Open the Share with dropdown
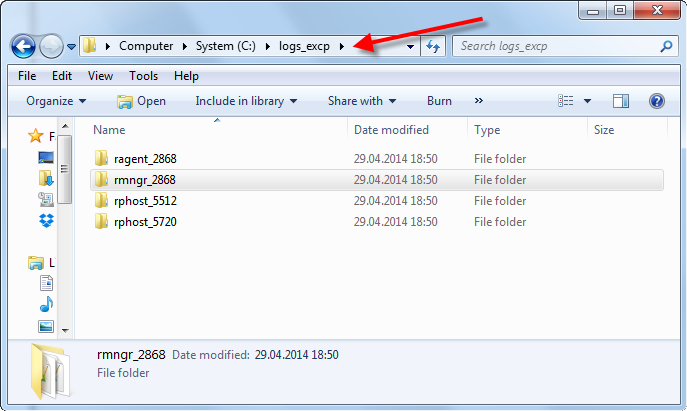This screenshot has height=411, width=687. click(x=361, y=101)
